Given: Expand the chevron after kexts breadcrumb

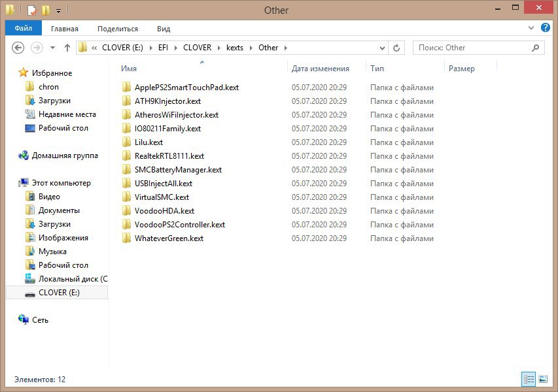Looking at the screenshot, I should click(x=251, y=48).
